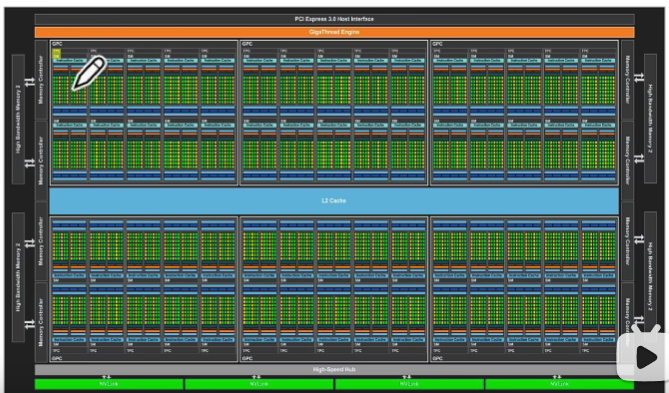Screen dimensions: 669x393
Task: Select the blue L2 Cache block
Action: pyautogui.click(x=334, y=201)
